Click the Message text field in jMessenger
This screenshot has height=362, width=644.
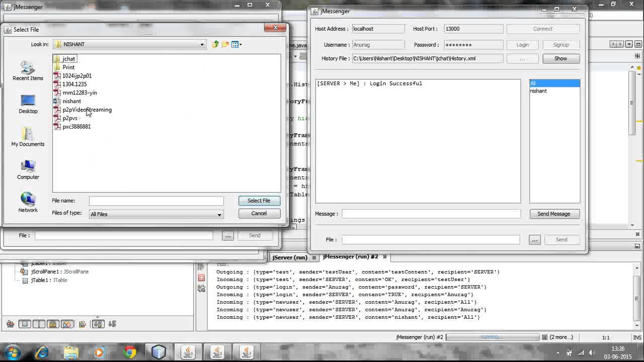[431, 214]
